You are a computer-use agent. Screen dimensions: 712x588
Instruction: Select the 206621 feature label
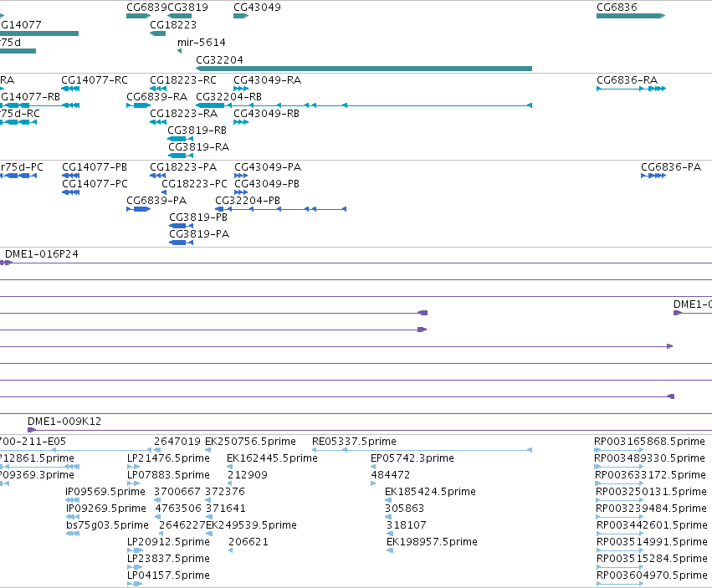248,542
